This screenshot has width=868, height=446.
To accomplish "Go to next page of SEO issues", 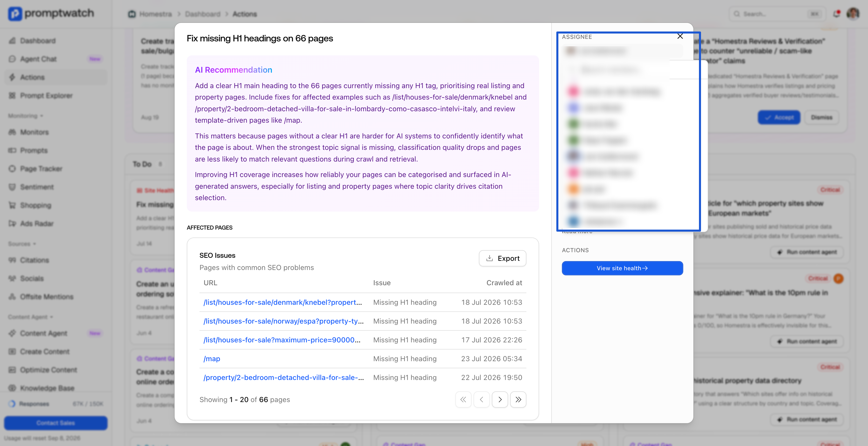I will (x=500, y=400).
